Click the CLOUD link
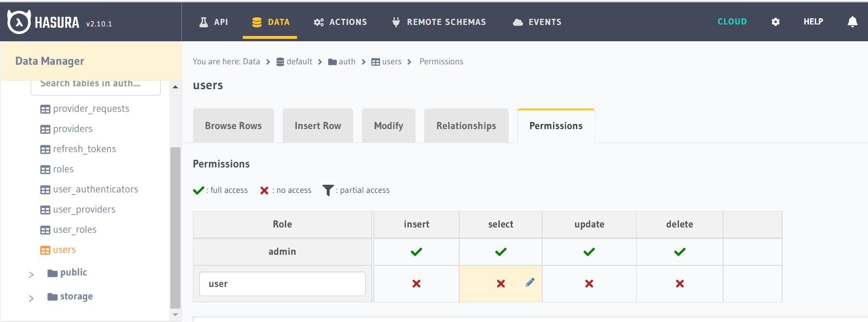This screenshot has height=322, width=868. (732, 22)
